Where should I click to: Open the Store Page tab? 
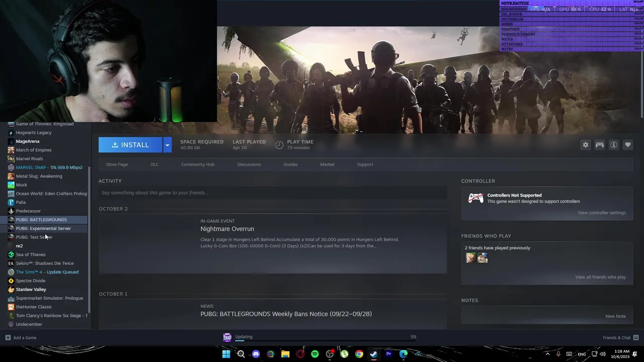point(117,164)
